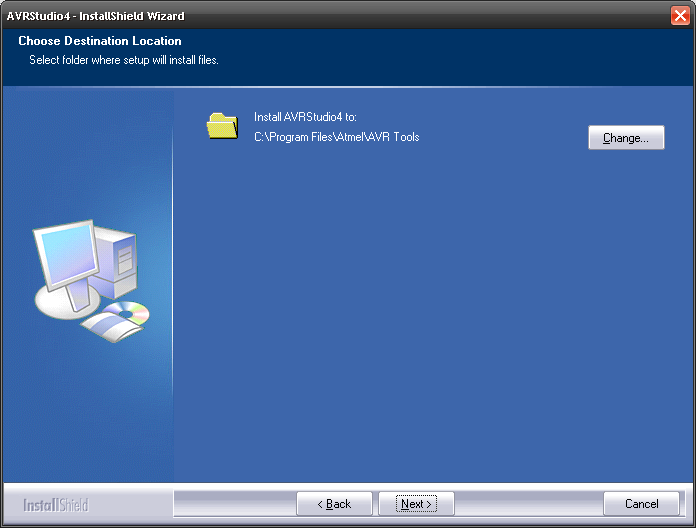Click the InstallShield logo
The height and width of the screenshot is (528, 696).
[56, 505]
